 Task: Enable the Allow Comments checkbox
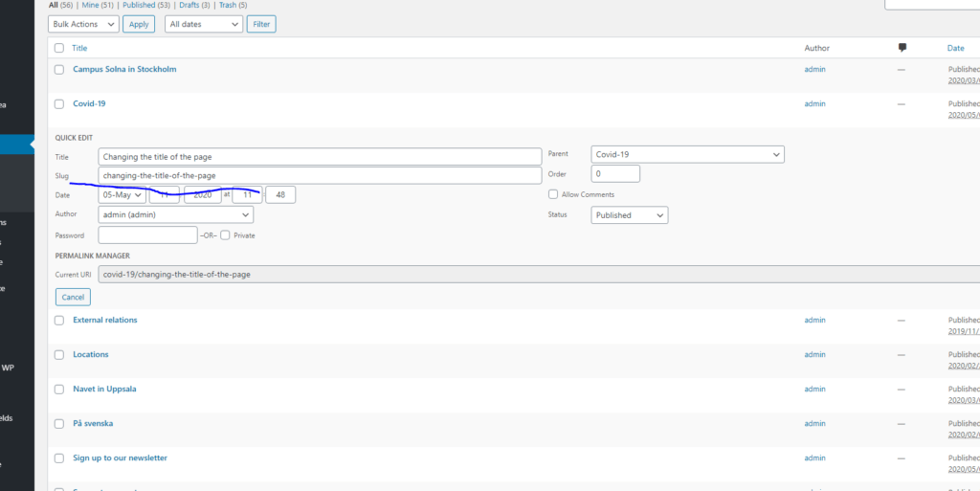pos(553,194)
